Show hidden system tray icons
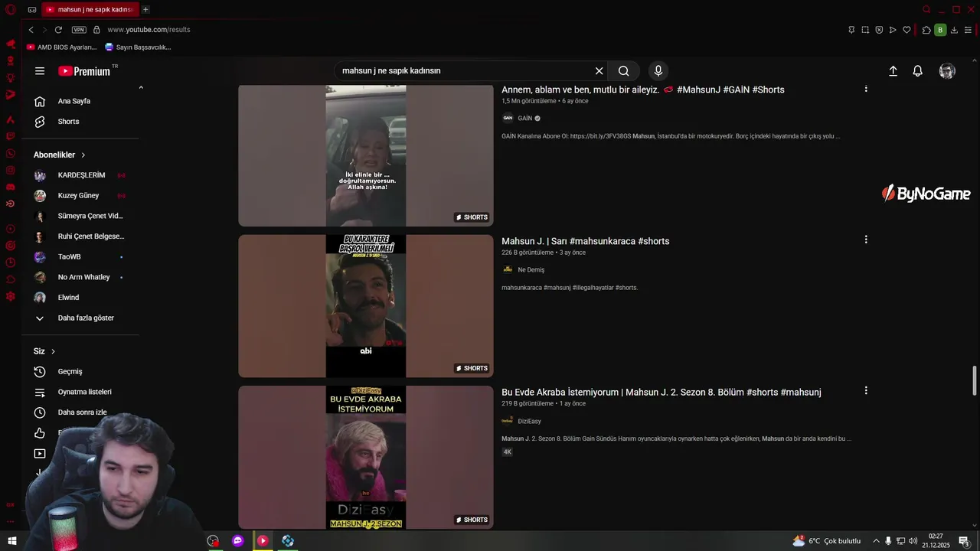 (876, 541)
